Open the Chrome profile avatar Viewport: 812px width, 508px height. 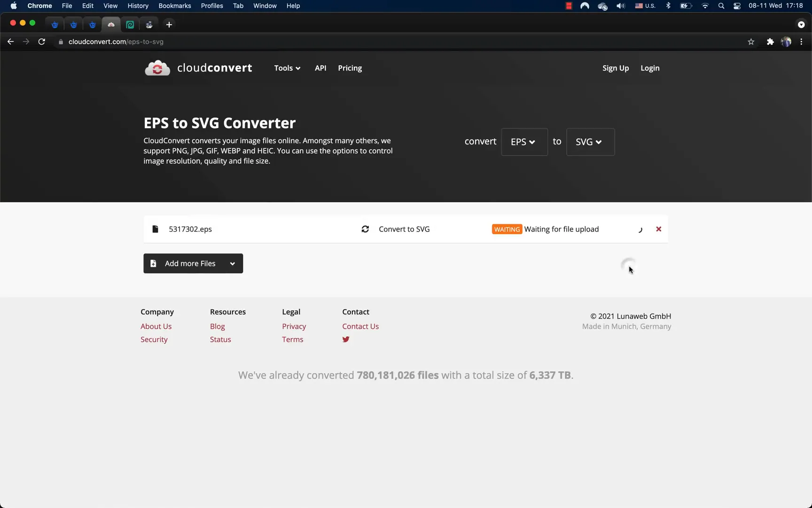coord(786,41)
